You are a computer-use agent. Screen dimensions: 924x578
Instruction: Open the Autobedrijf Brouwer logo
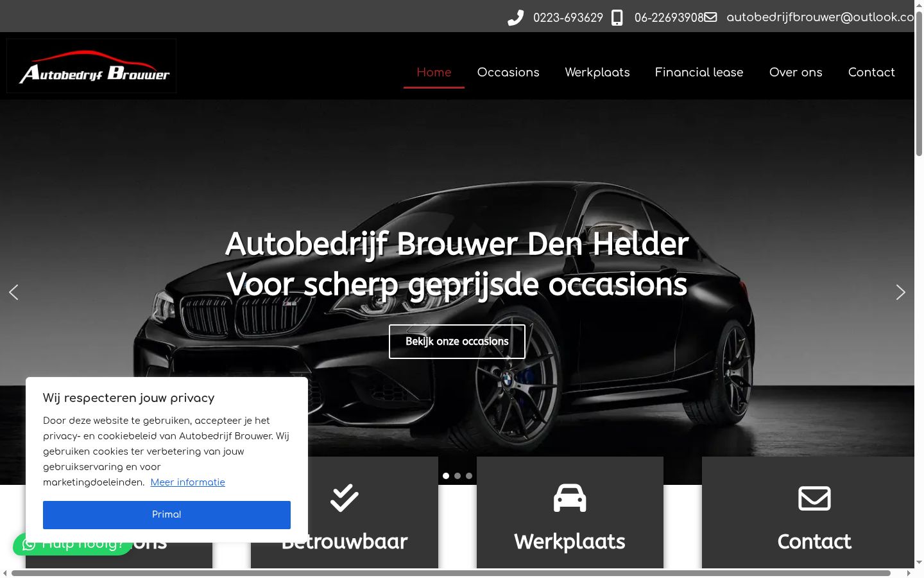pyautogui.click(x=91, y=66)
